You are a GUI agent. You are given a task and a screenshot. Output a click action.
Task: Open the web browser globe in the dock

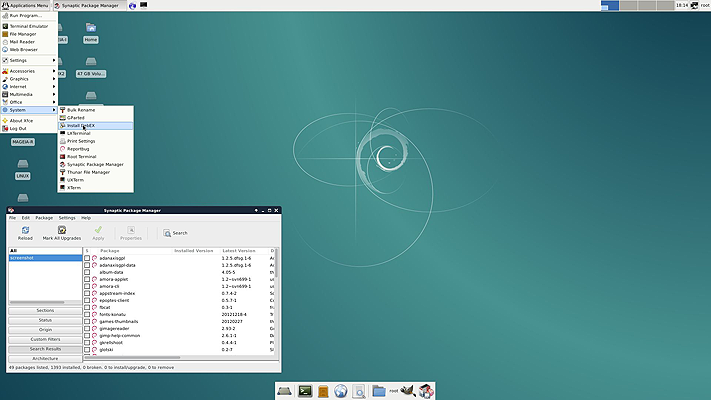click(x=341, y=390)
